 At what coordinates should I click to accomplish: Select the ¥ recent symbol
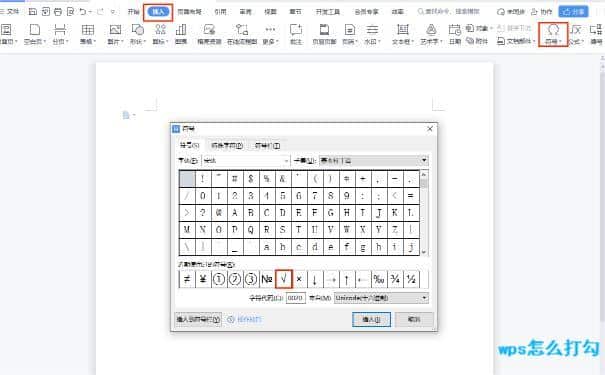[203, 279]
